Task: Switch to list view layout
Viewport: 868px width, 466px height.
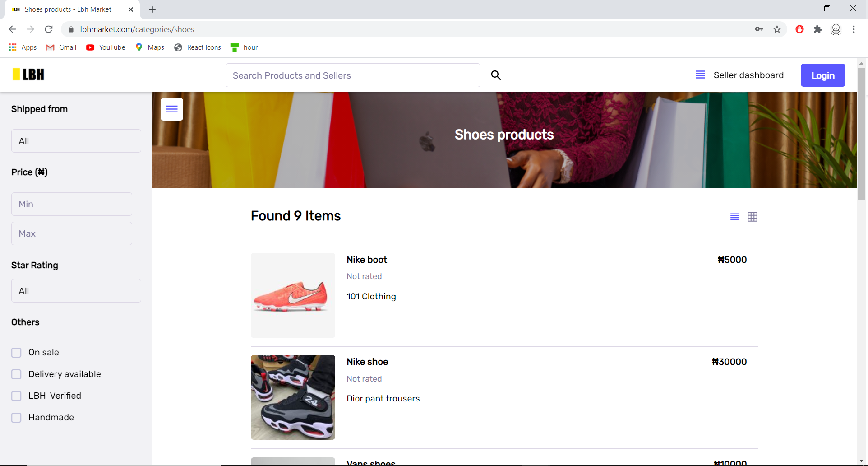Action: [x=735, y=217]
